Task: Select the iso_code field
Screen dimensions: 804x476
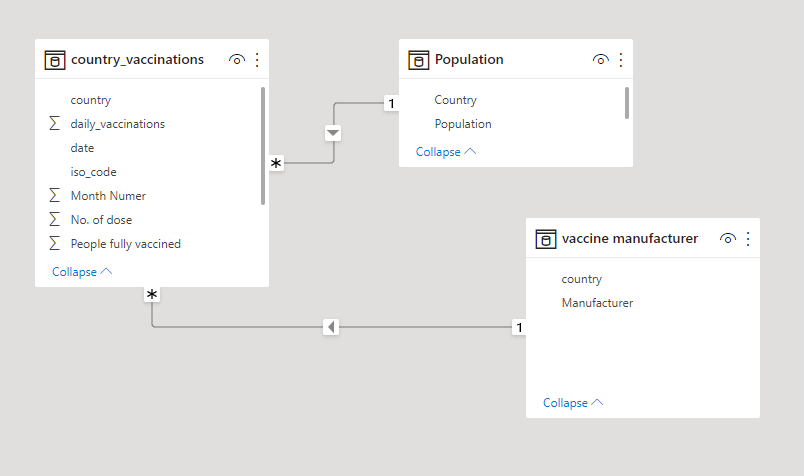Action: 93,172
